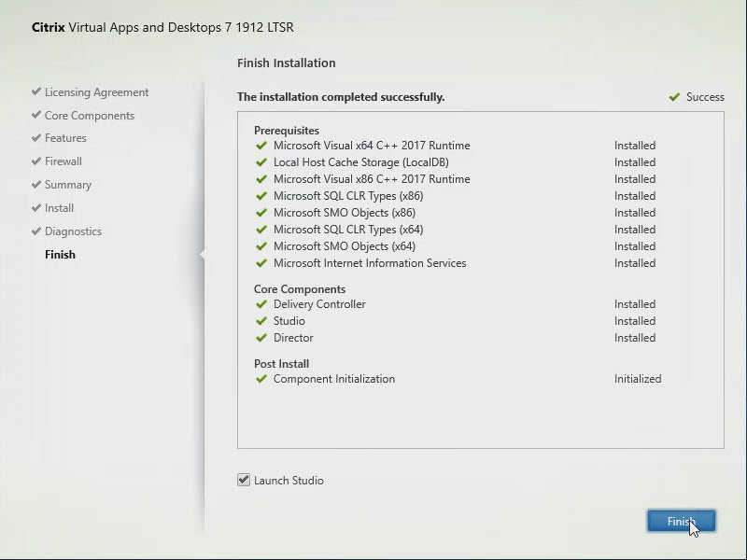Click the 'Initialized' status value
This screenshot has height=560, width=747.
638,379
